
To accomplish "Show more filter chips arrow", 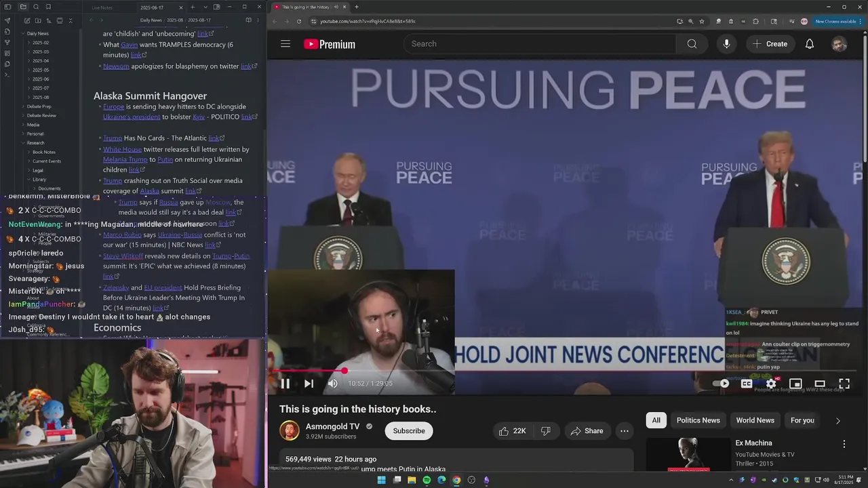I will coord(837,421).
